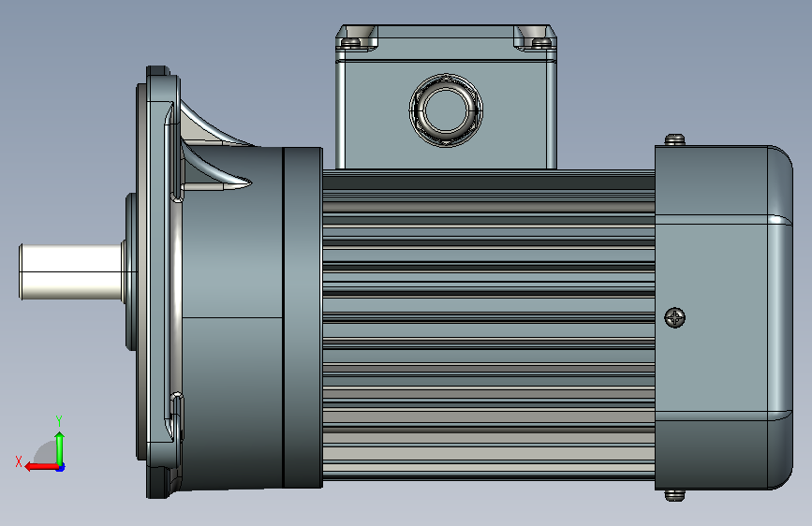Select the rear fan cover
The width and height of the screenshot is (812, 526).
[723, 317]
